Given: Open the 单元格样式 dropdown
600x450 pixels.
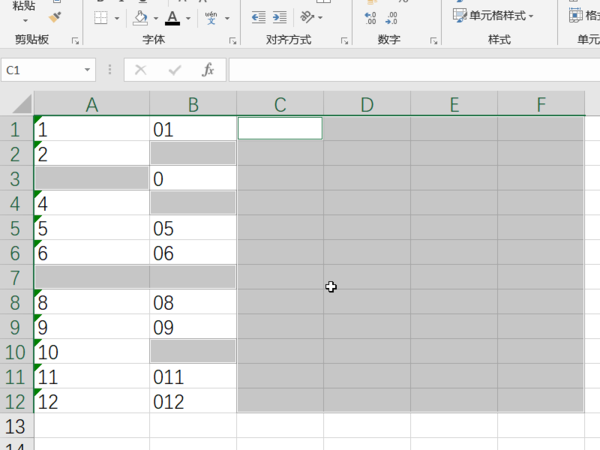Looking at the screenshot, I should click(493, 16).
